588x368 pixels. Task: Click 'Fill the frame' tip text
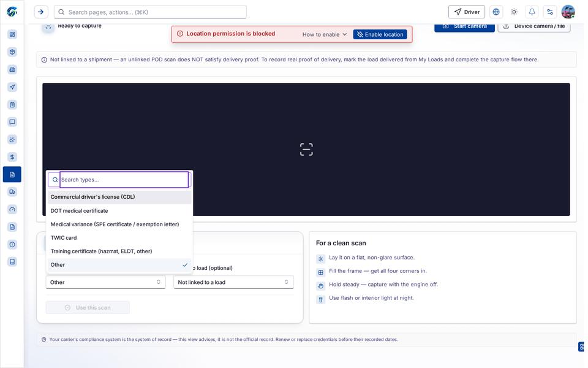(x=378, y=270)
